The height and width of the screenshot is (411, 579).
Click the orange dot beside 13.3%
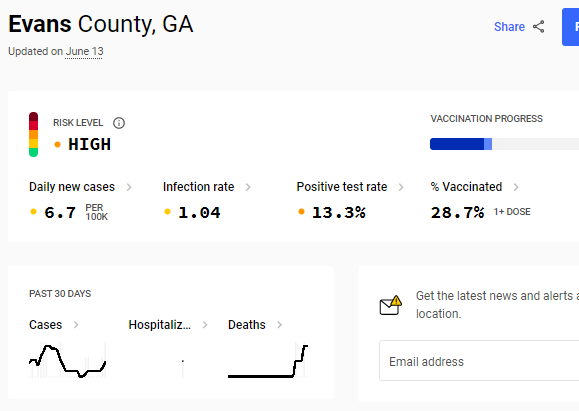tap(301, 212)
